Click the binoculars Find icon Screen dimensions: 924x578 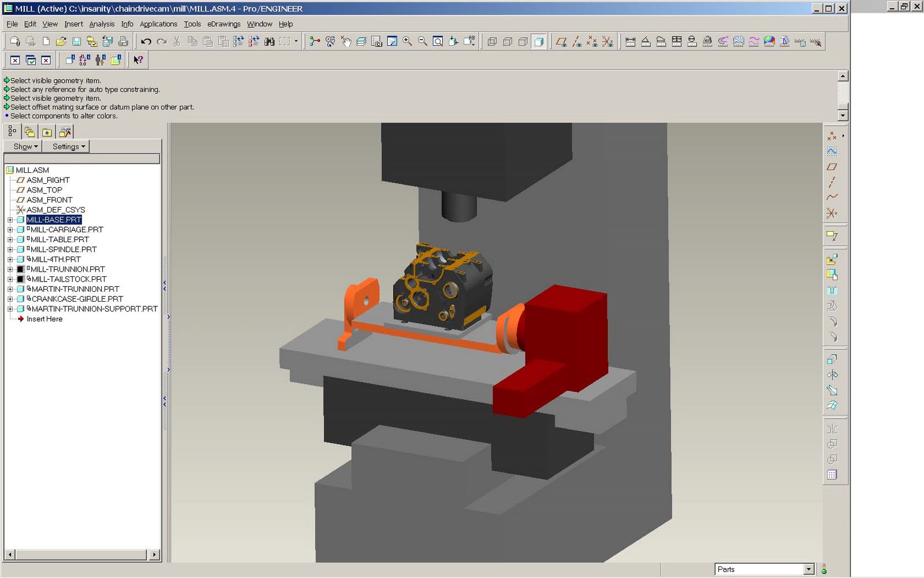click(x=269, y=42)
